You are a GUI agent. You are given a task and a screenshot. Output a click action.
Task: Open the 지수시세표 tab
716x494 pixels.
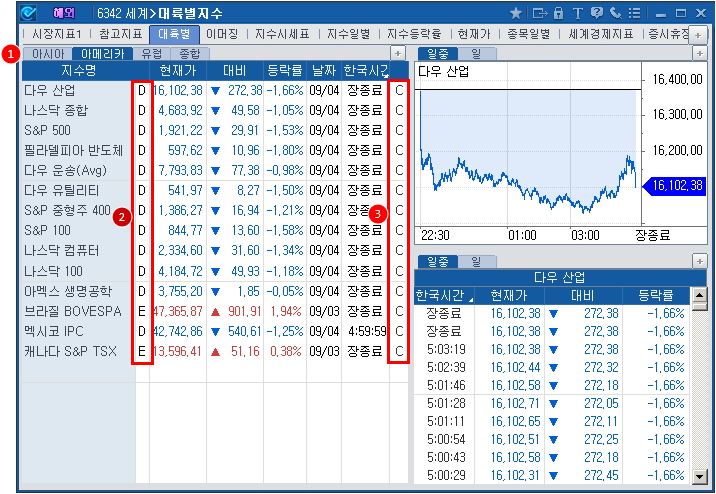tap(282, 34)
